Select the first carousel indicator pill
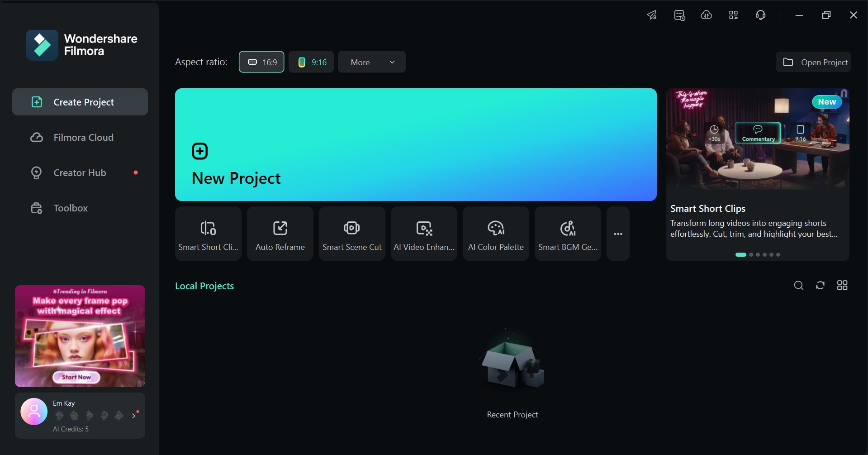The width and height of the screenshot is (868, 455). pyautogui.click(x=741, y=254)
